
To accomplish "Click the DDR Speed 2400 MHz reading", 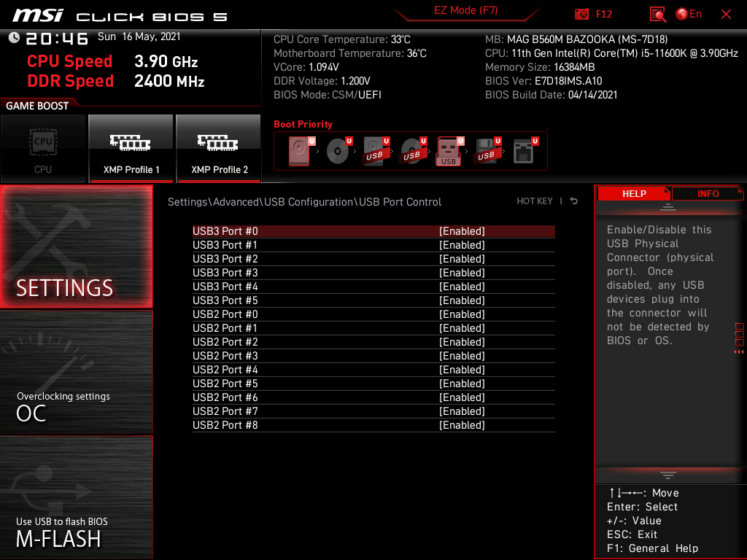I will click(116, 81).
